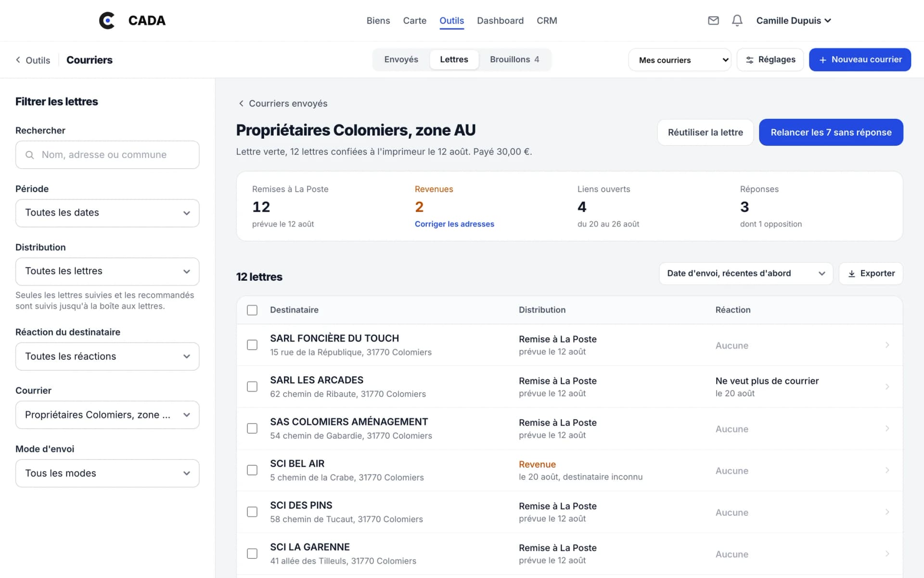Check the SCI LA GARENNE row

point(252,553)
